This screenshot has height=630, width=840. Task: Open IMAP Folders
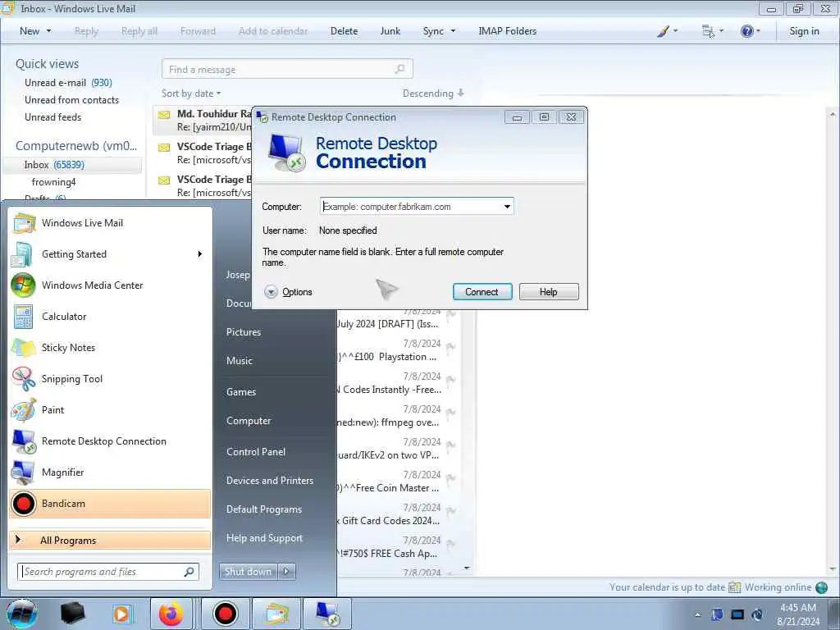click(507, 31)
